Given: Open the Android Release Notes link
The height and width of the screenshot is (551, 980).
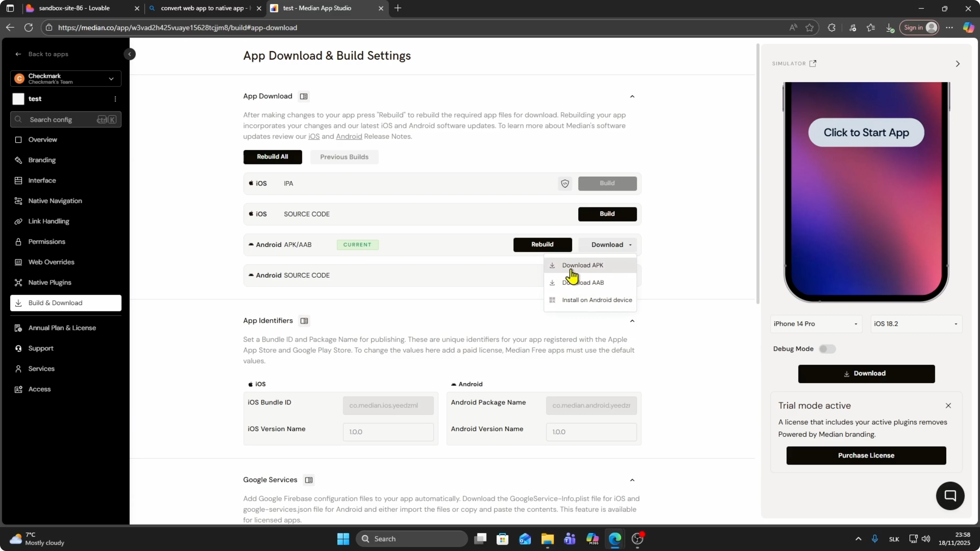Looking at the screenshot, I should point(349,137).
